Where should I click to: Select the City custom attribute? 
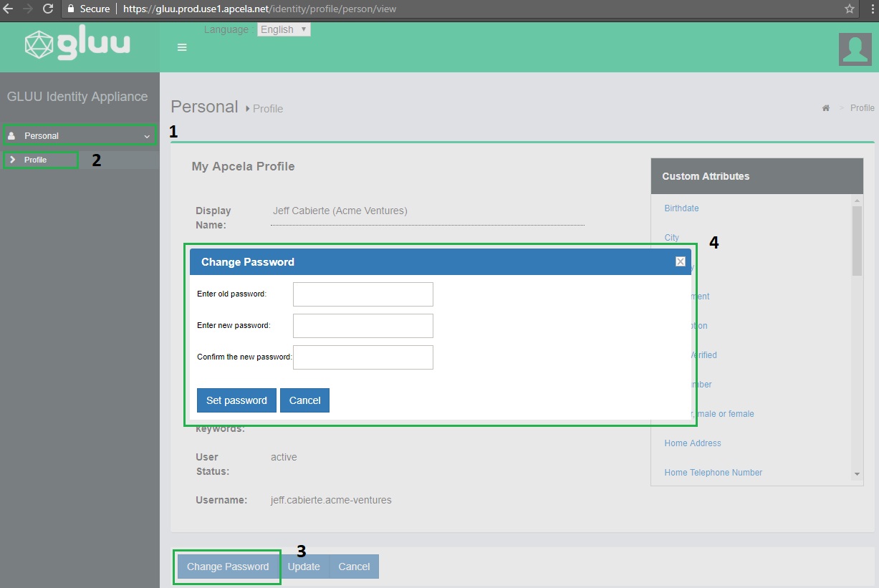click(x=671, y=238)
